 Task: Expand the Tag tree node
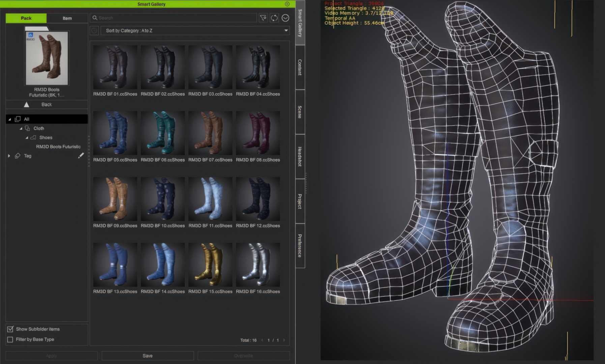pyautogui.click(x=9, y=156)
